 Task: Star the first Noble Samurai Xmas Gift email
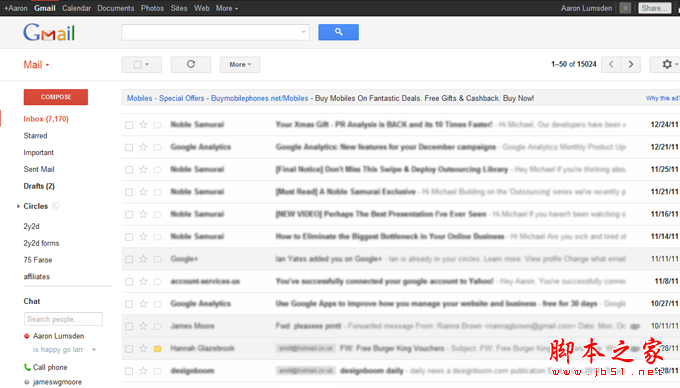[143, 125]
